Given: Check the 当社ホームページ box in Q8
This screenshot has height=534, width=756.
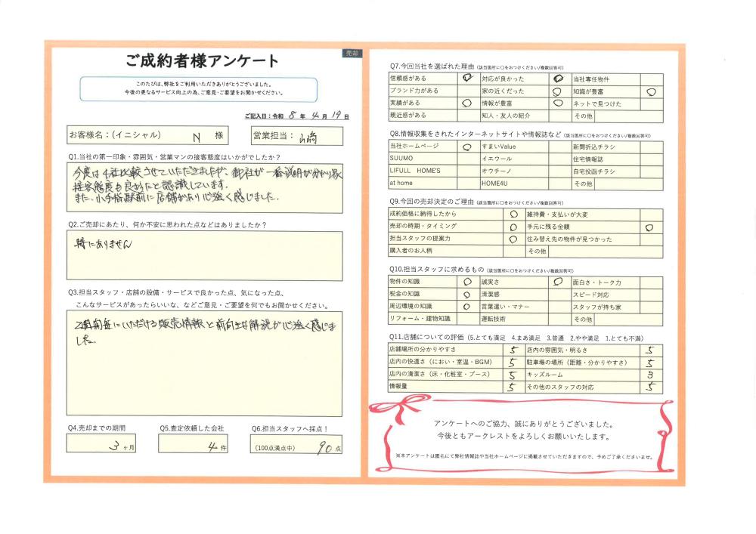Looking at the screenshot, I should click(466, 146).
